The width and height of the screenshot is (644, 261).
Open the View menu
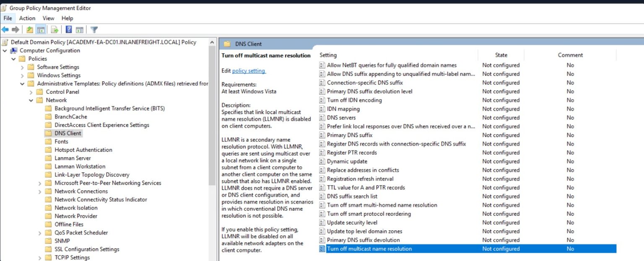tap(48, 18)
